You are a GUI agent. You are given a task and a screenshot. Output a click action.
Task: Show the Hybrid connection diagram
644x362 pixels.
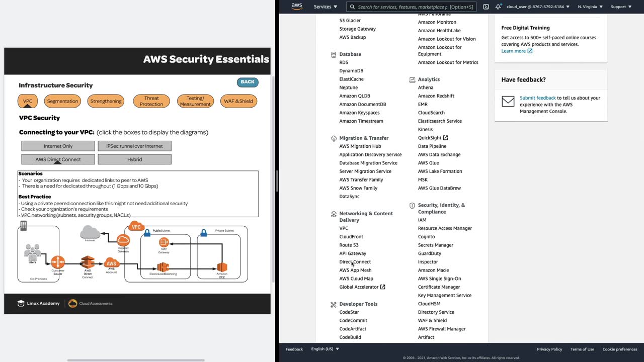point(134,159)
